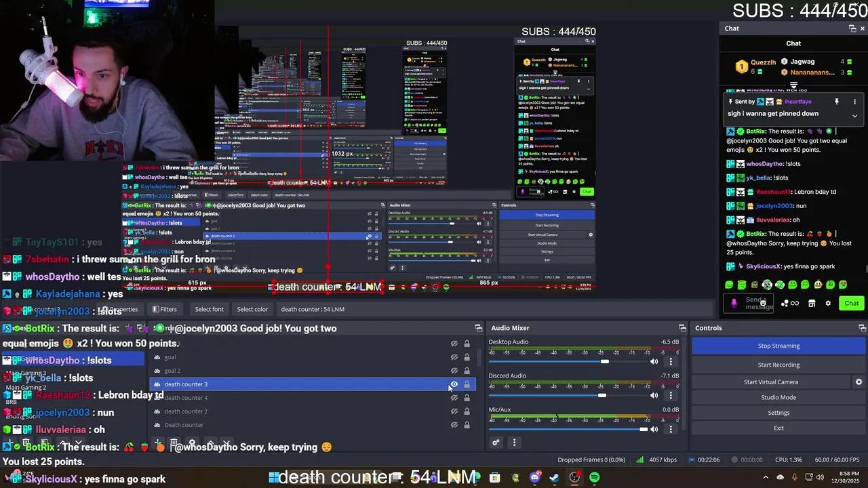Undock the Audio Mixer panel
868x488 pixels.
point(682,328)
